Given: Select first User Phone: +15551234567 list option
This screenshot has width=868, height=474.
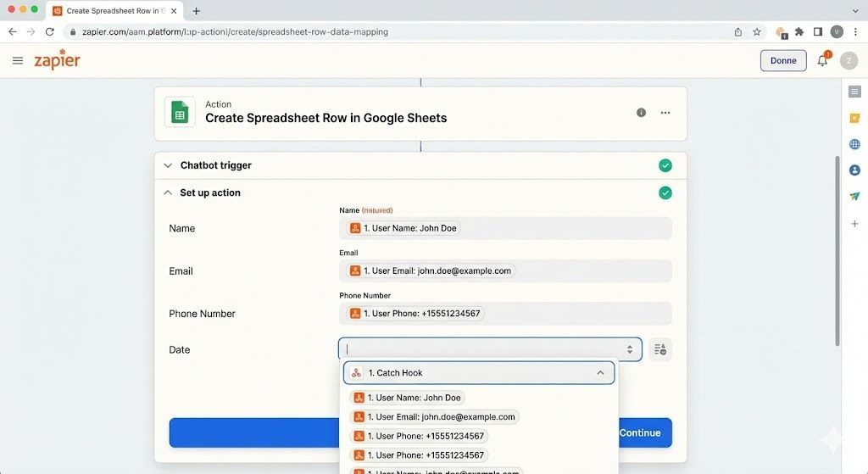Looking at the screenshot, I should tap(419, 436).
